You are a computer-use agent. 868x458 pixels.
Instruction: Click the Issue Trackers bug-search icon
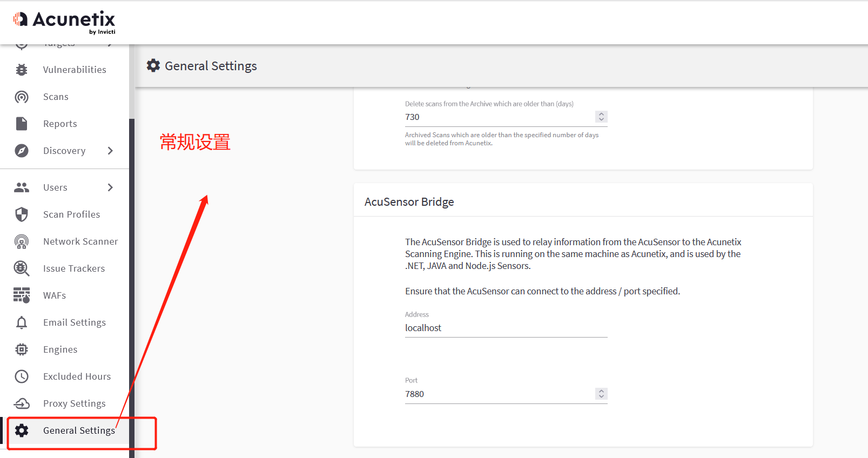[x=22, y=268]
